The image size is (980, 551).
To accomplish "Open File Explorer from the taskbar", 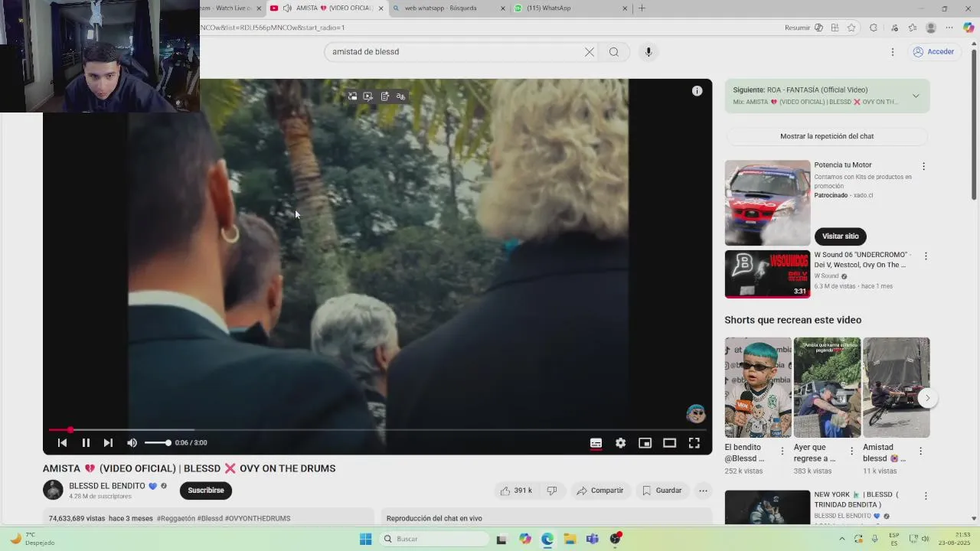I will (570, 539).
